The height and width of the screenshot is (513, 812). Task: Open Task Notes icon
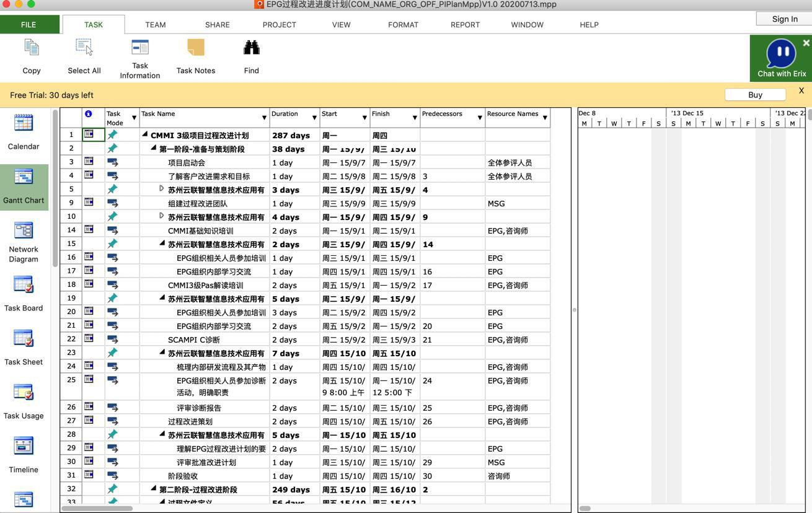[x=196, y=48]
